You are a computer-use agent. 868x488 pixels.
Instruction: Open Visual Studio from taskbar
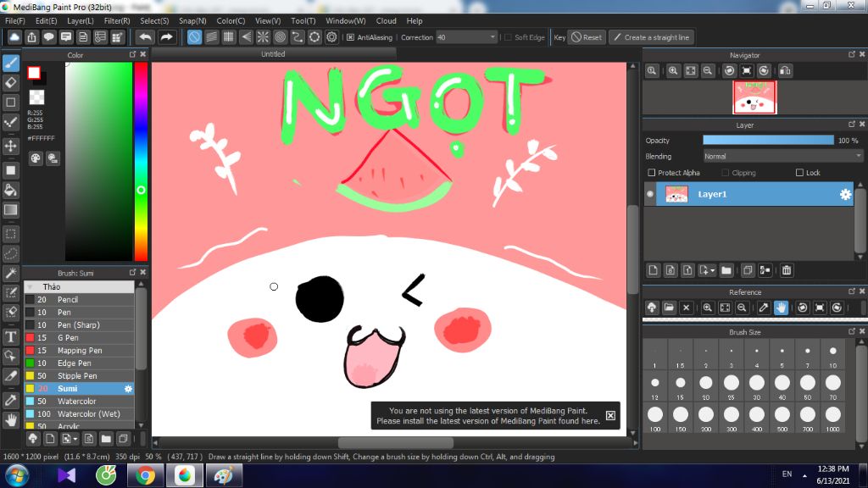66,476
